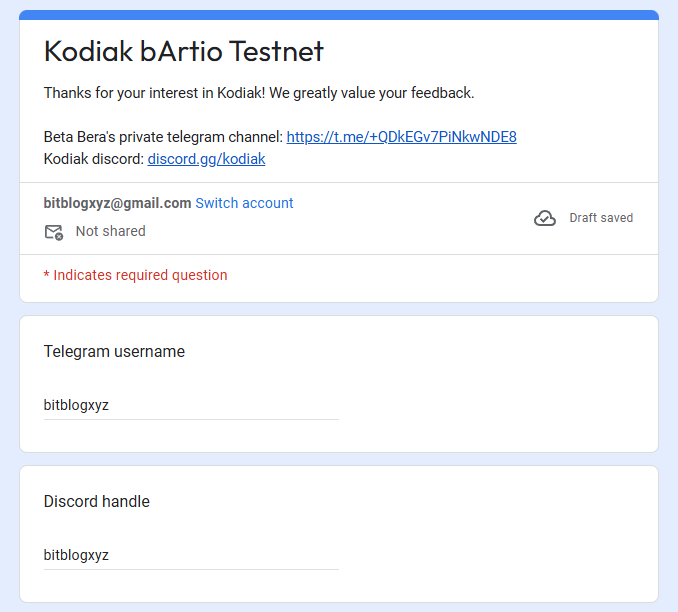Click the Discord handle question label

[97, 501]
